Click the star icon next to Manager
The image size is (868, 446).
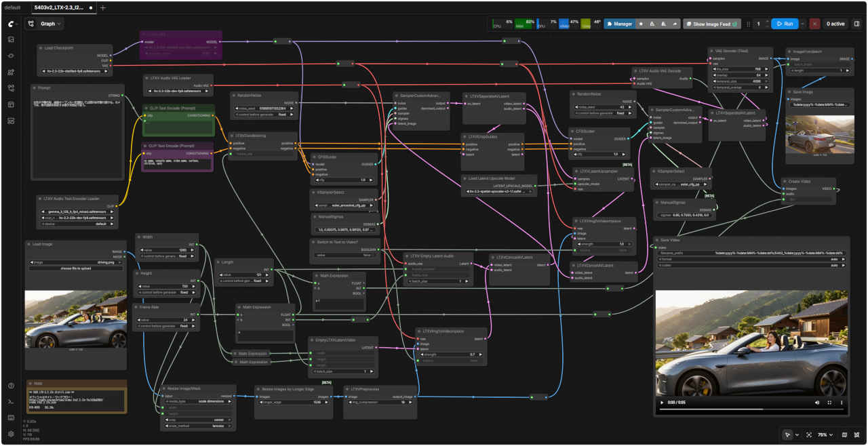pyautogui.click(x=641, y=24)
